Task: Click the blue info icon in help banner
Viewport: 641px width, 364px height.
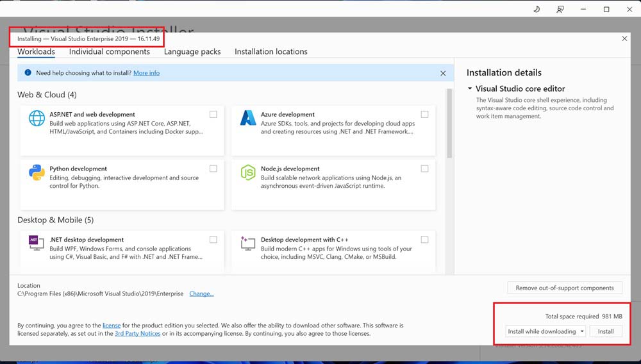Action: click(28, 73)
